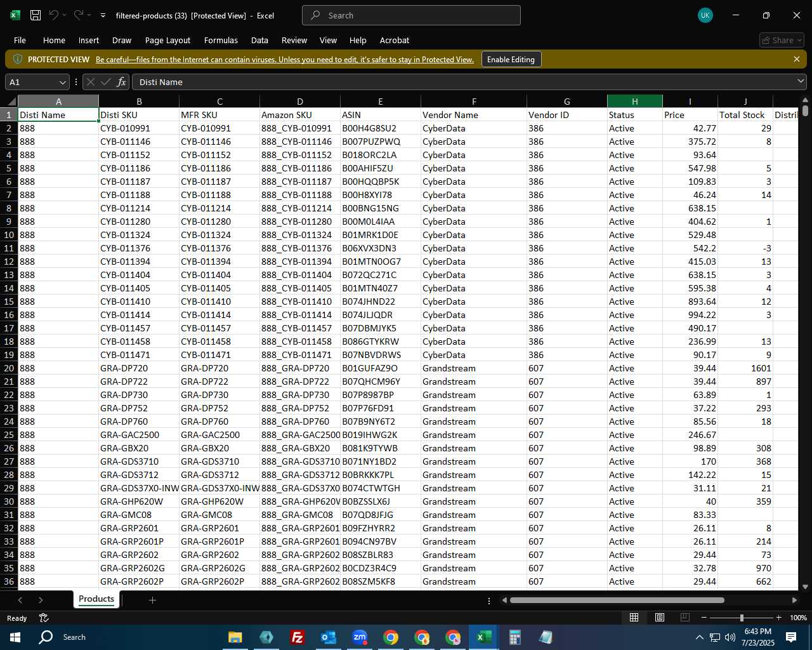Click the Undo arrow icon

[54, 15]
